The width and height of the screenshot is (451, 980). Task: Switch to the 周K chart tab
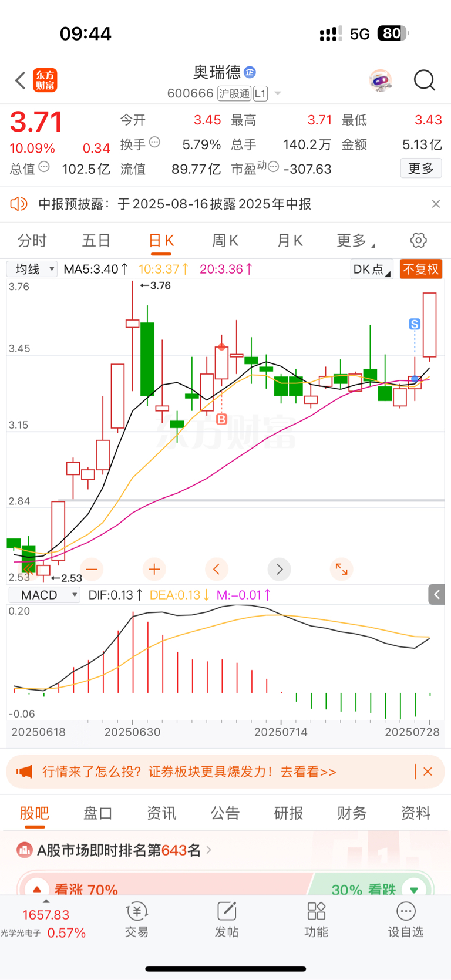(x=225, y=241)
